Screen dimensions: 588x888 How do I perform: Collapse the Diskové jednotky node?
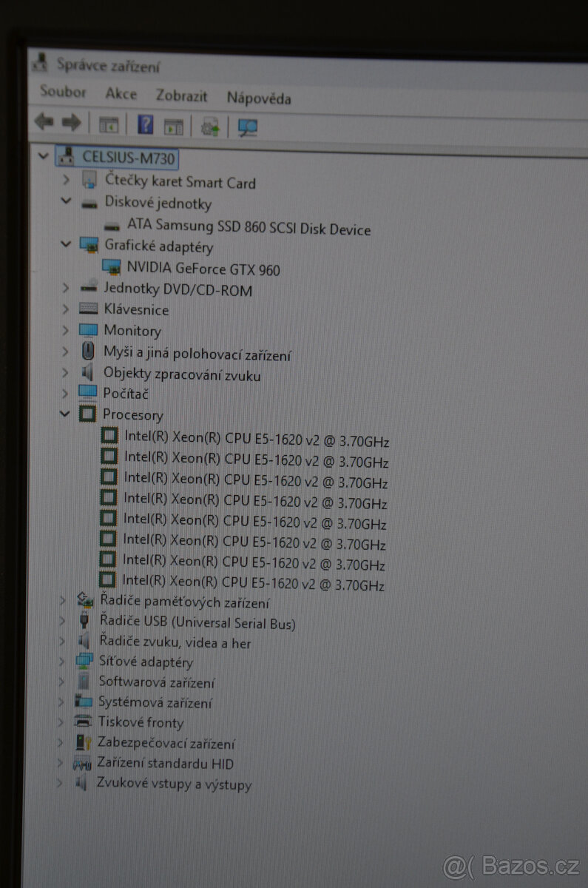click(66, 201)
